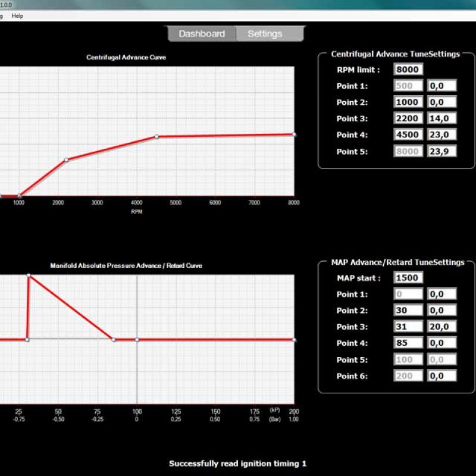Screen dimensions: 476x476
Task: Select MAP Point 6 advance value 0,0
Action: click(x=441, y=376)
